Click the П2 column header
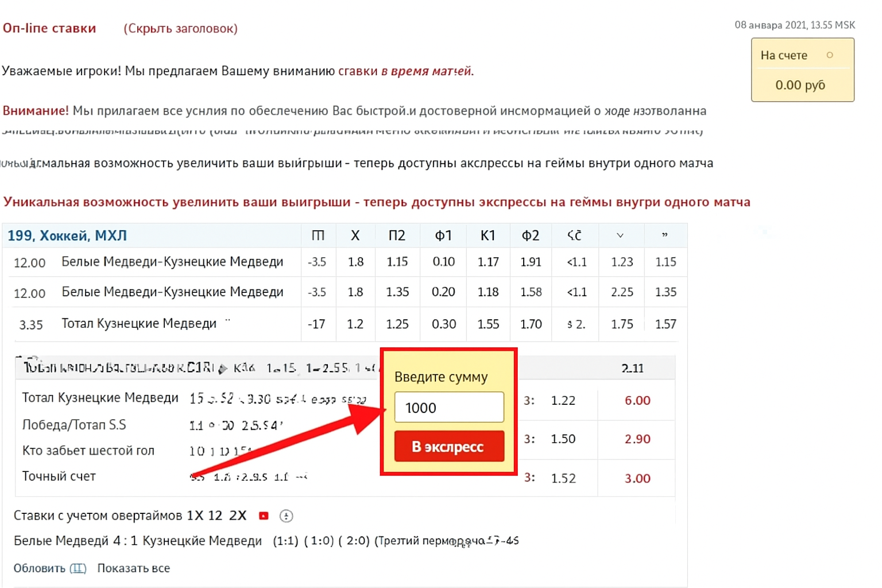The width and height of the screenshot is (882, 588). (397, 235)
